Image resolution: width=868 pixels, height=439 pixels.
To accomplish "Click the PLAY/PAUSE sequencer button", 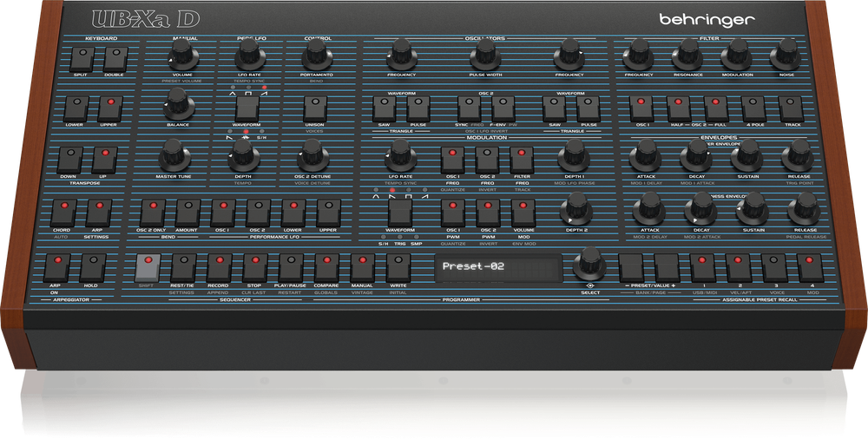I will tap(291, 267).
